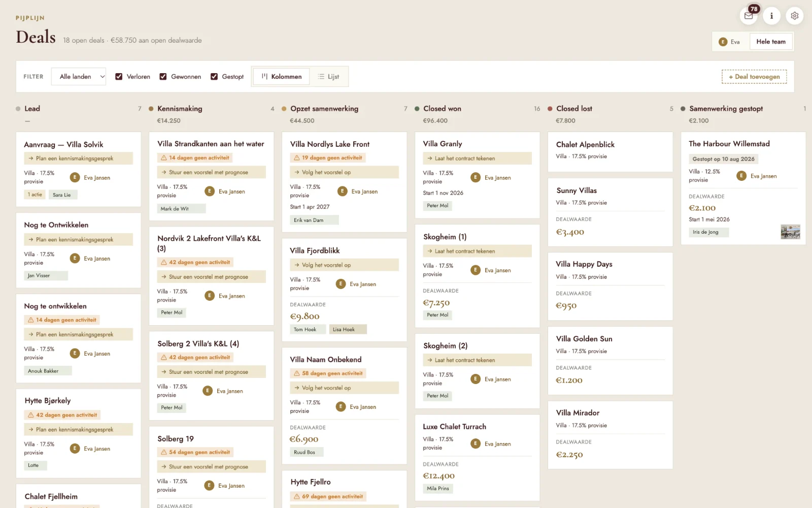
Task: Uncheck the Verloren checkbox
Action: [119, 77]
